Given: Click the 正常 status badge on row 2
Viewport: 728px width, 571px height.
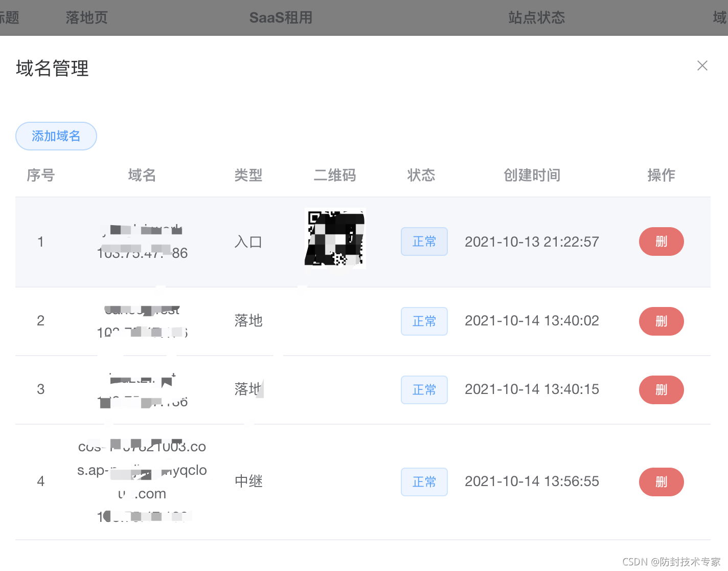Looking at the screenshot, I should click(424, 321).
